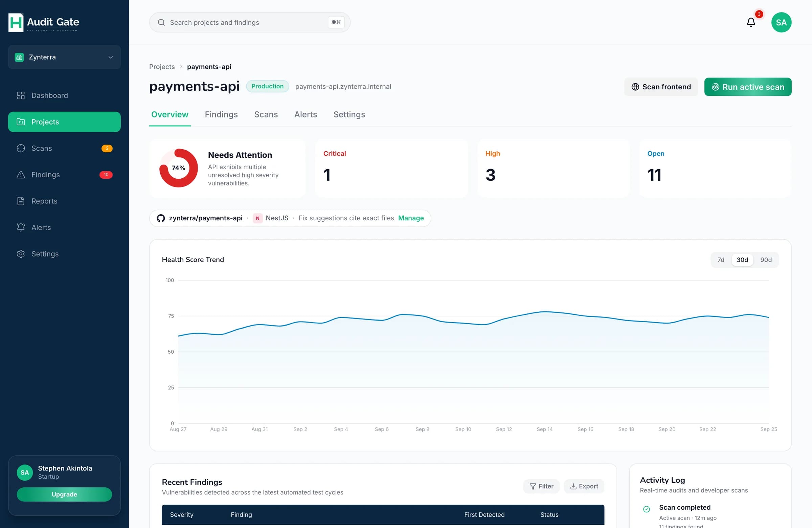The height and width of the screenshot is (528, 812).
Task: Click the High severity count card
Action: click(554, 168)
